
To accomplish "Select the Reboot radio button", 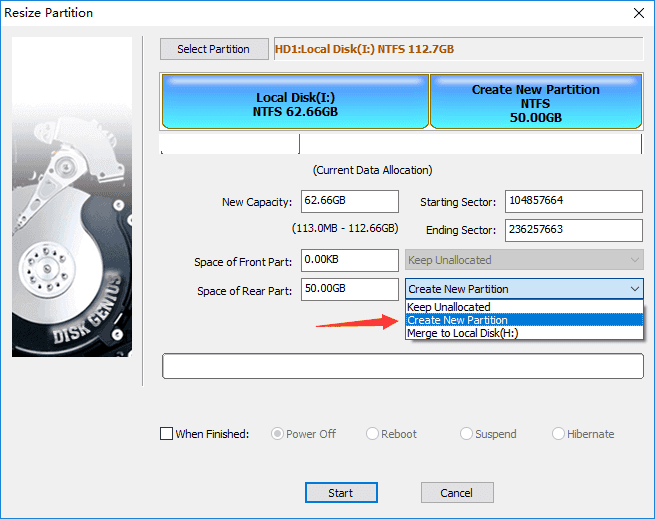I will pyautogui.click(x=373, y=434).
